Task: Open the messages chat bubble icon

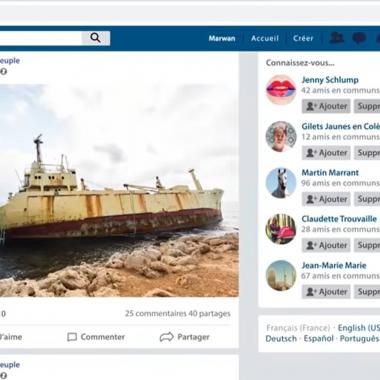Action: pos(359,38)
